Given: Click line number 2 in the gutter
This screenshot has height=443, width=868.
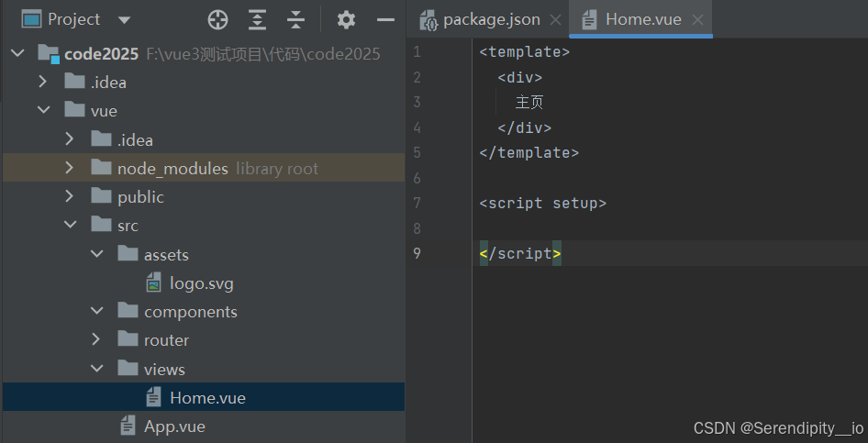Looking at the screenshot, I should (x=417, y=77).
